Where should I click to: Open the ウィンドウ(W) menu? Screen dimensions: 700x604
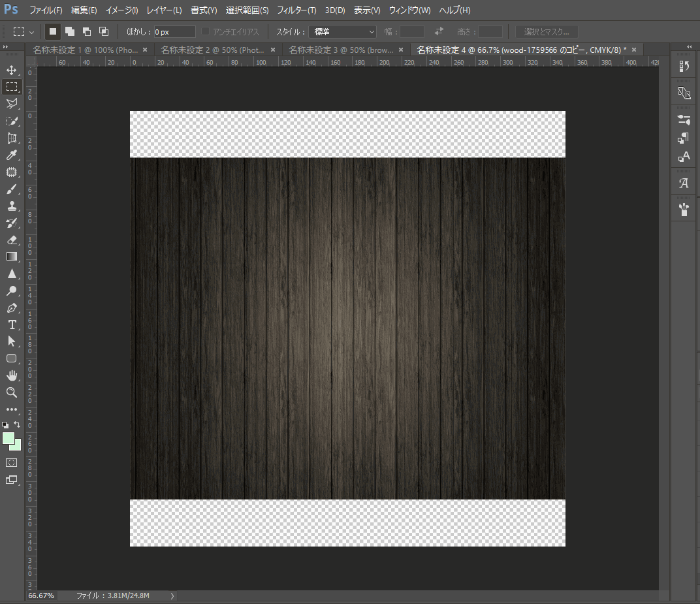[409, 10]
